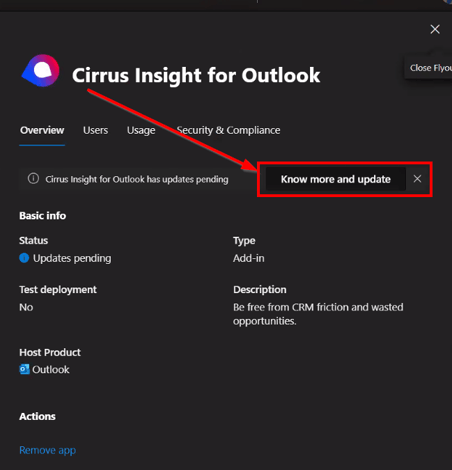Close the flyout with the top X icon
Screen dimensions: 452x470
tap(435, 29)
